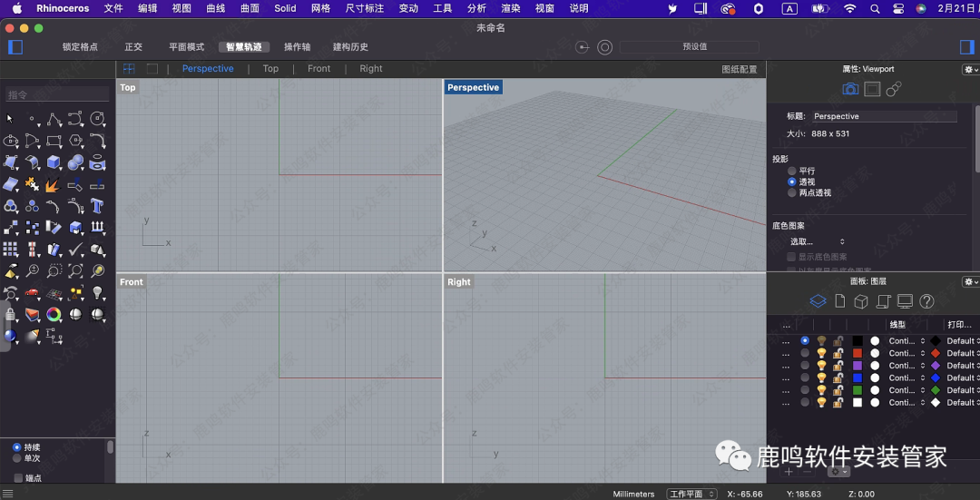
Task: Switch to the Front viewport tab
Action: (318, 69)
